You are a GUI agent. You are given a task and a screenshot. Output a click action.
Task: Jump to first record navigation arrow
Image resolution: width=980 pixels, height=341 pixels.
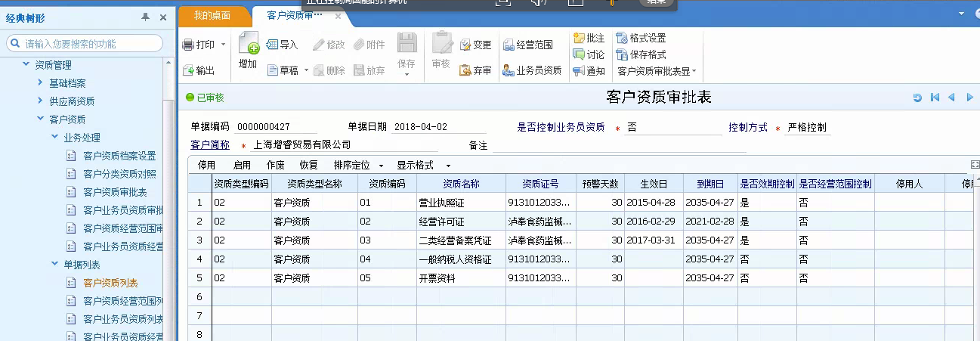point(935,98)
